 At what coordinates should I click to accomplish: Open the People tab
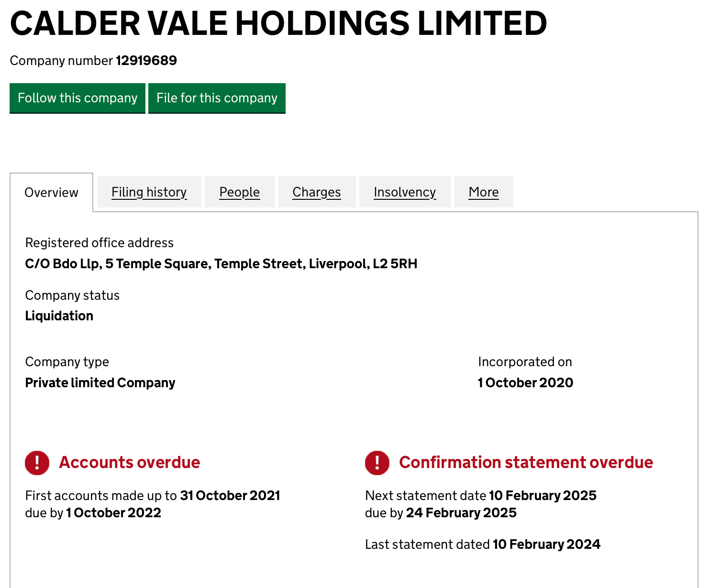click(239, 192)
